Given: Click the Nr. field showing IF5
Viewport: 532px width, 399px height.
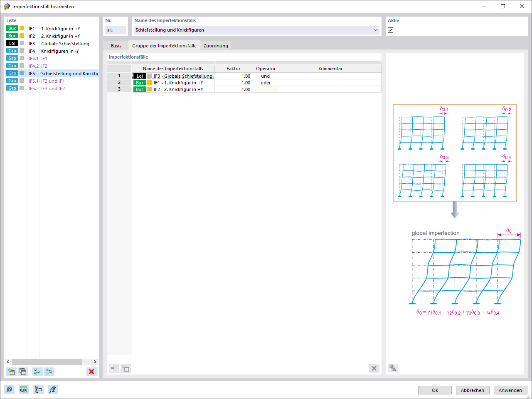Looking at the screenshot, I should (116, 30).
